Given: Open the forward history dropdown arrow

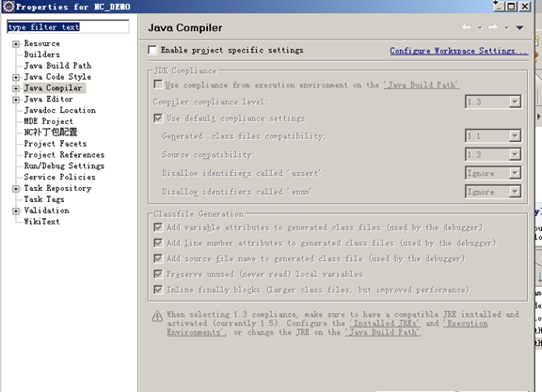Looking at the screenshot, I should [507, 28].
